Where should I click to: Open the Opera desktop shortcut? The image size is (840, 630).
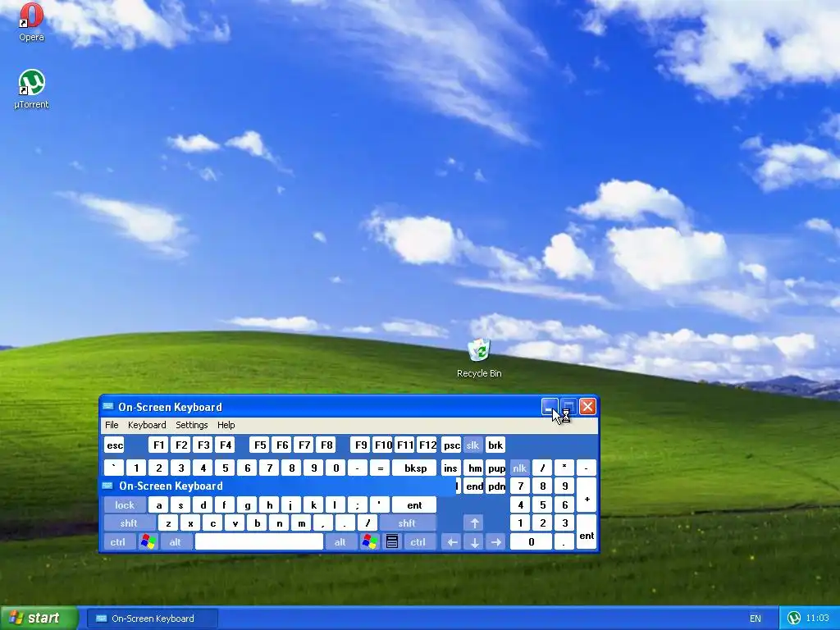coord(31,22)
